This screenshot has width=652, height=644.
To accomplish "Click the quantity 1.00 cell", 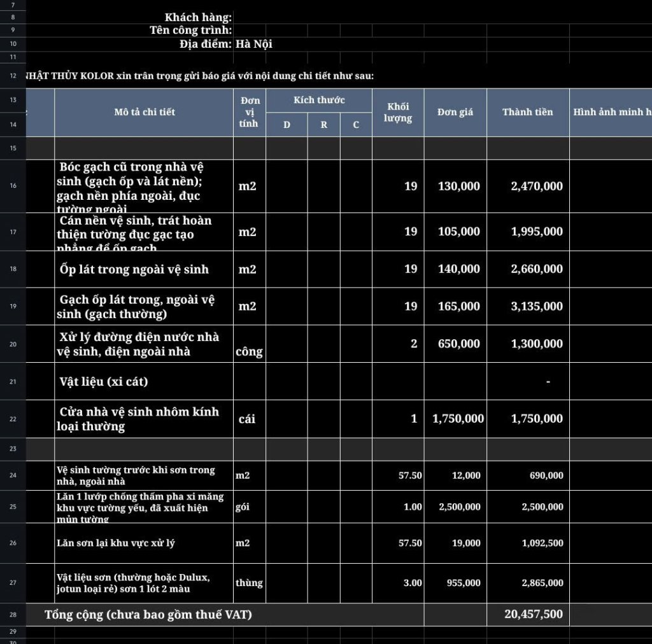I will (398, 507).
